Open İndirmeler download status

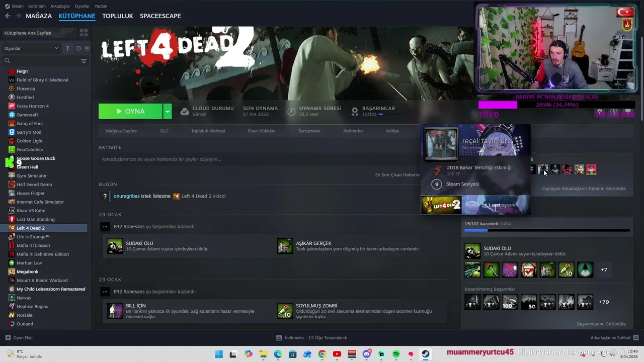312,338
